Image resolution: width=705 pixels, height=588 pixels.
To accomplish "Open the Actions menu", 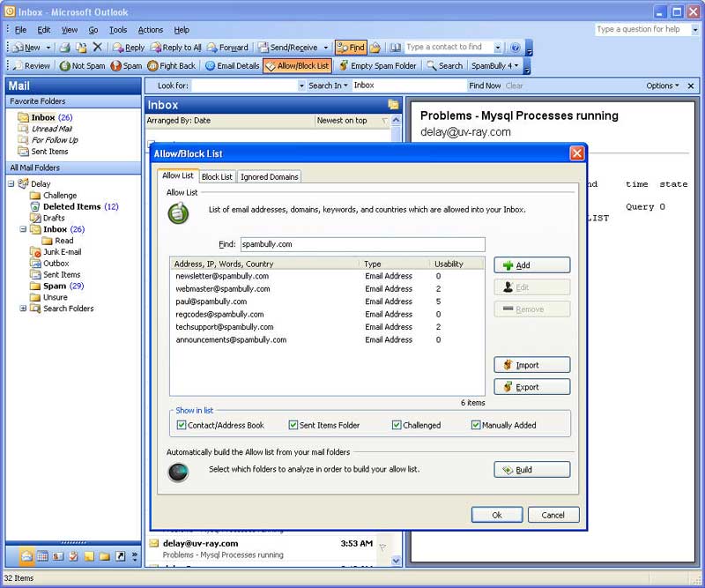I will (x=150, y=30).
